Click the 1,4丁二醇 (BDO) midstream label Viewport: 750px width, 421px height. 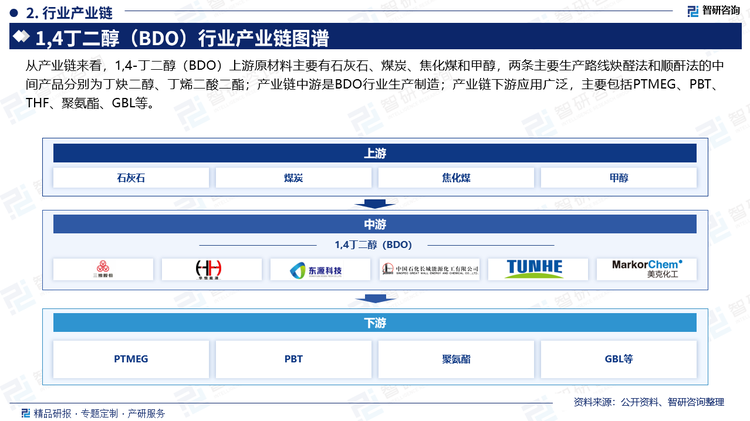(x=373, y=245)
